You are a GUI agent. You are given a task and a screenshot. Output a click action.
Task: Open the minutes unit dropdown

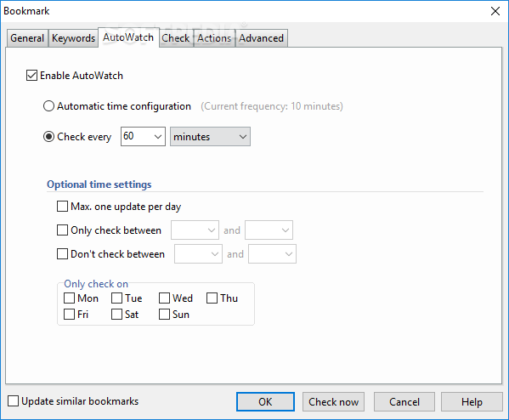tap(210, 136)
